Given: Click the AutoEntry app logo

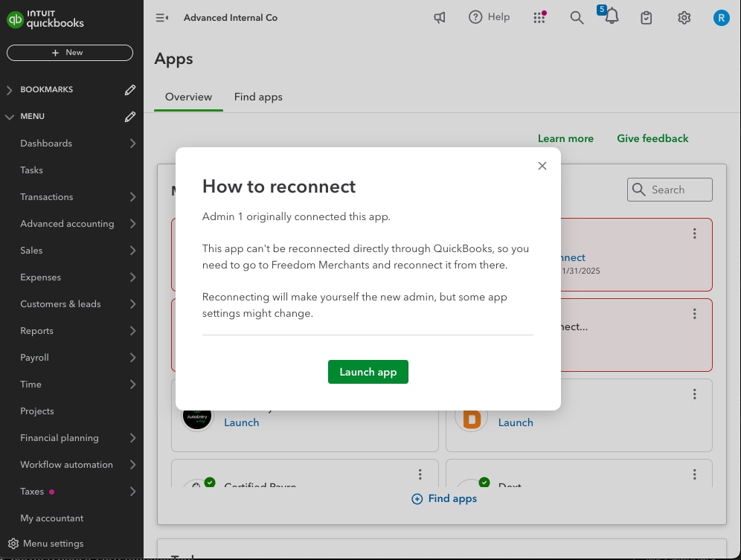Looking at the screenshot, I should (x=197, y=418).
